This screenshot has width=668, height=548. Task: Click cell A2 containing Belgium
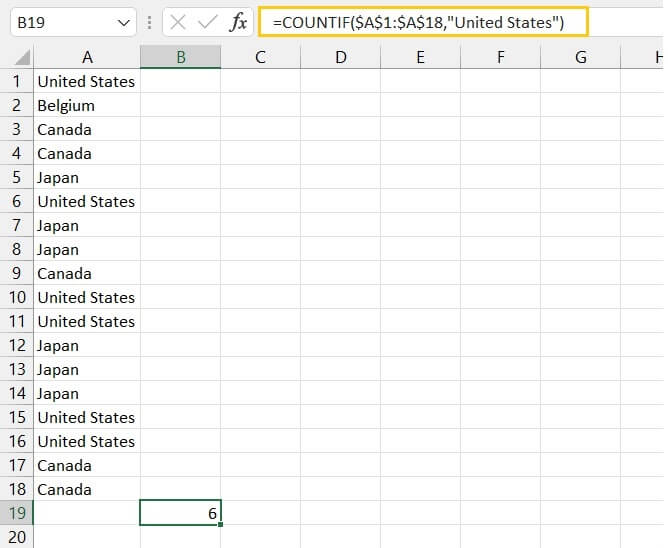pyautogui.click(x=87, y=105)
